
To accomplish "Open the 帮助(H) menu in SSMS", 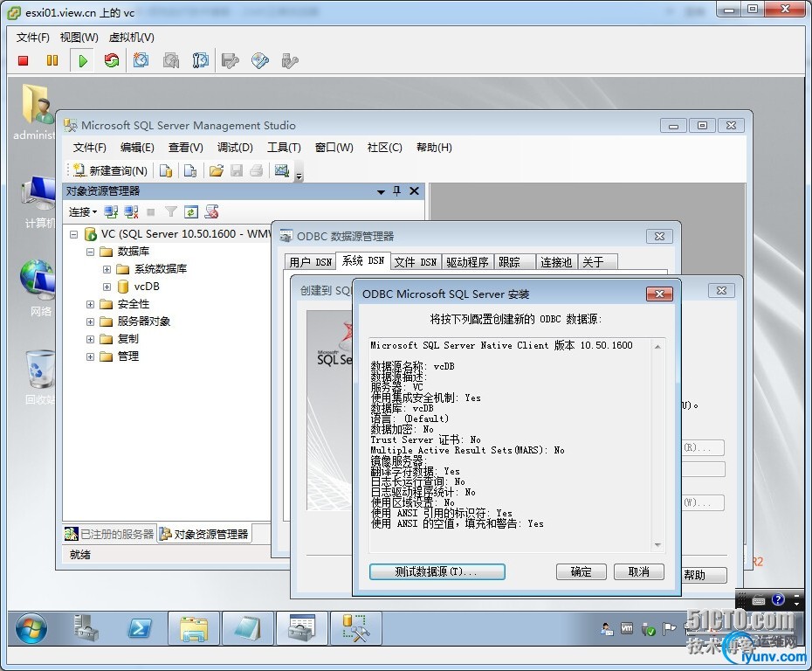I will click(x=434, y=148).
